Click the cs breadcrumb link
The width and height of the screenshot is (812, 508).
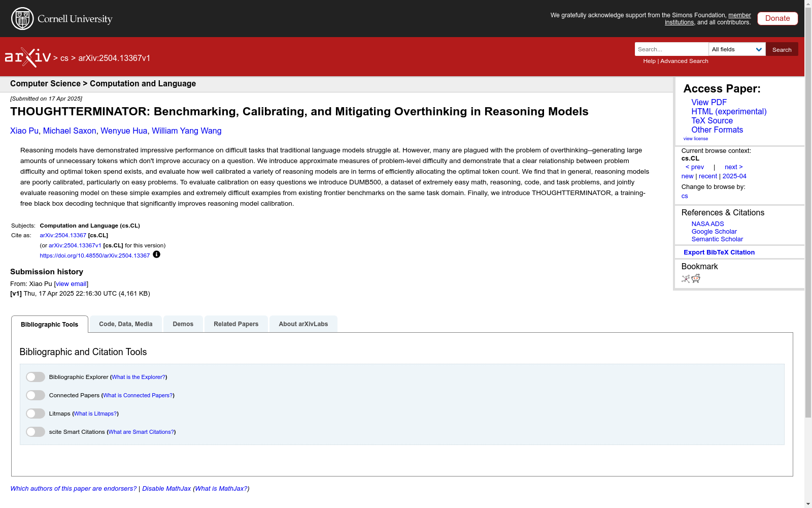pos(64,58)
